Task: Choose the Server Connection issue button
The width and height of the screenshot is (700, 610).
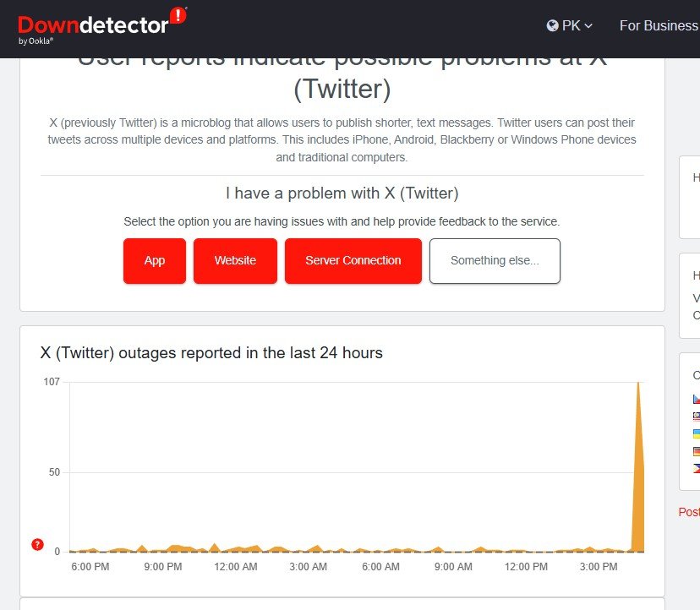Action: 353,261
